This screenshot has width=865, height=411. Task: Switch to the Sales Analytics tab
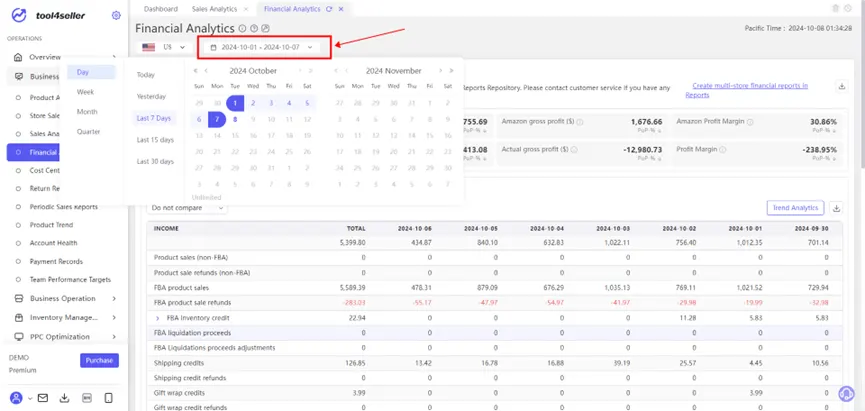(215, 9)
